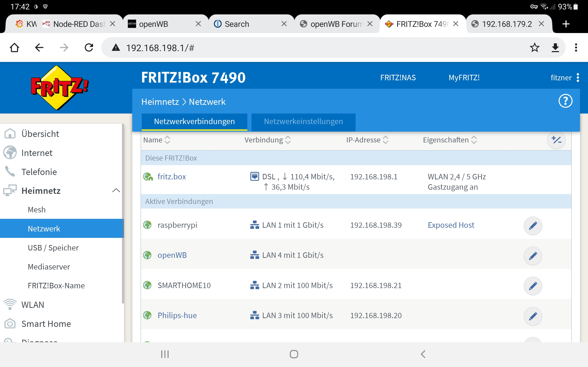588x367 pixels.
Task: Close the Node-RED Dashboard browser tab
Action: (x=113, y=24)
